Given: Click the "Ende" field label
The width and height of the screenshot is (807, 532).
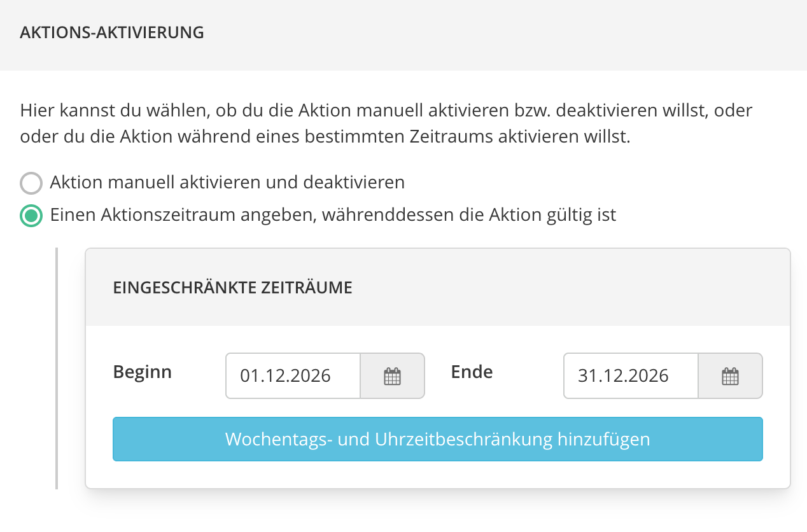Looking at the screenshot, I should tap(472, 372).
